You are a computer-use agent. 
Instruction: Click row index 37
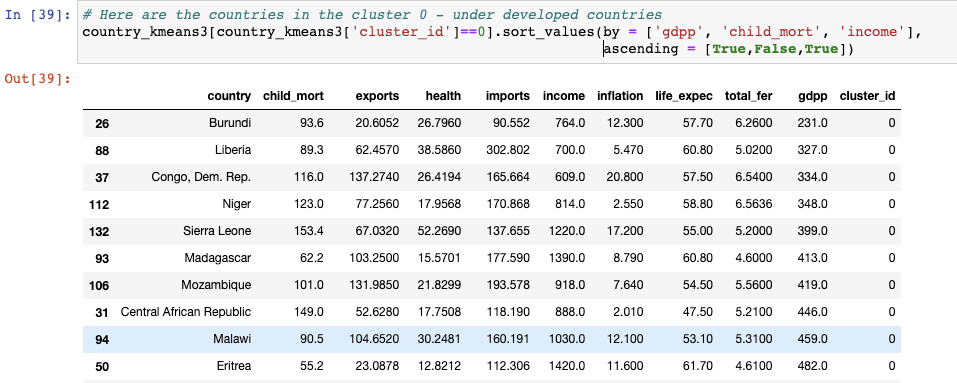(102, 177)
